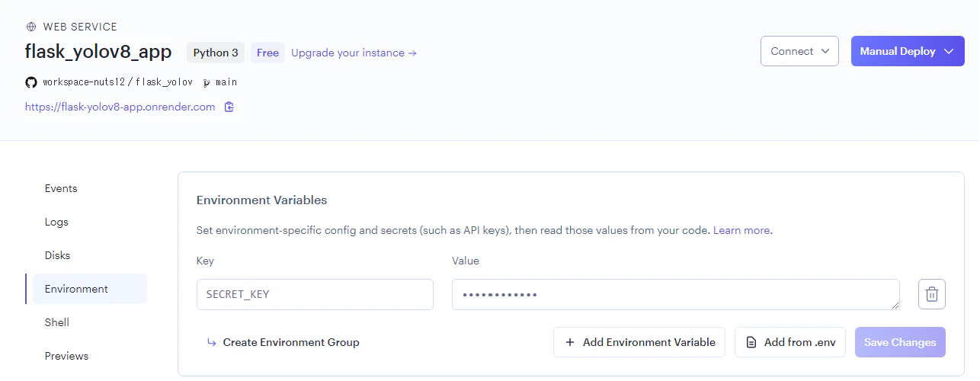Open the Manual Deploy dropdown
This screenshot has height=381, width=980.
(x=908, y=51)
